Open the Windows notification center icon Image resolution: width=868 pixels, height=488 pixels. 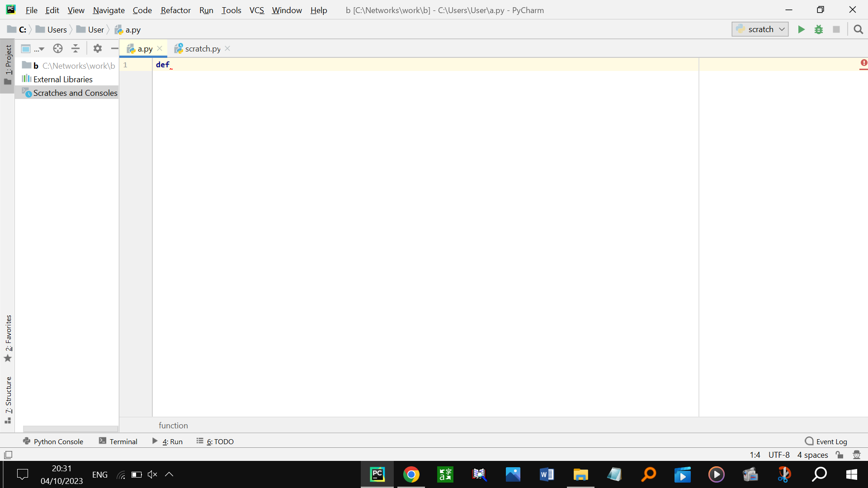pos(22,474)
